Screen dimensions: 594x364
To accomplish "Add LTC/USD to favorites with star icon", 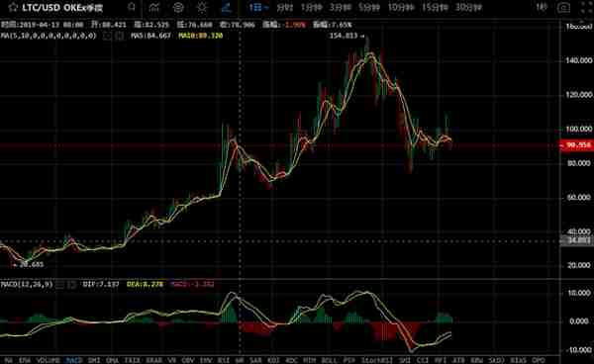I will coord(13,7).
